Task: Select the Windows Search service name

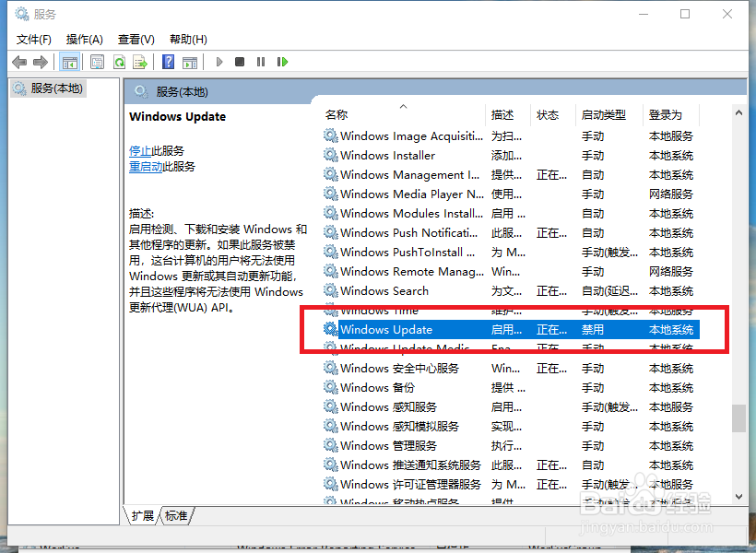Action: click(x=384, y=290)
